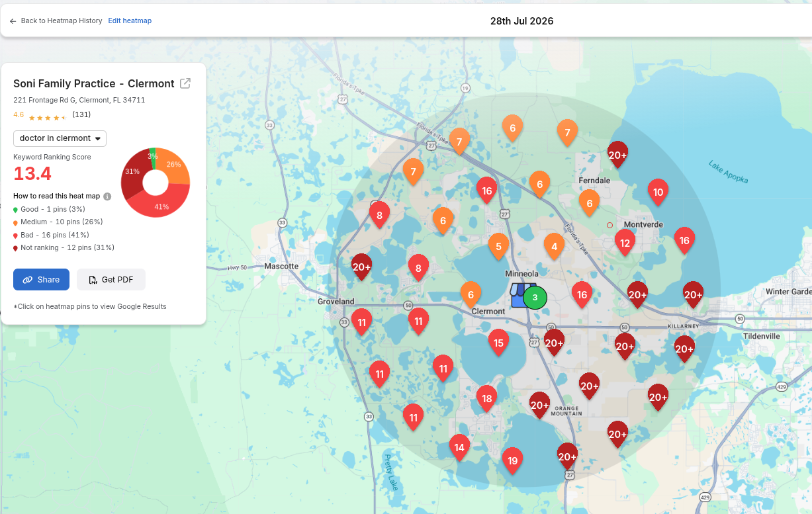Click the rank 12 pin below Montverde
812x514 pixels.
pos(625,243)
